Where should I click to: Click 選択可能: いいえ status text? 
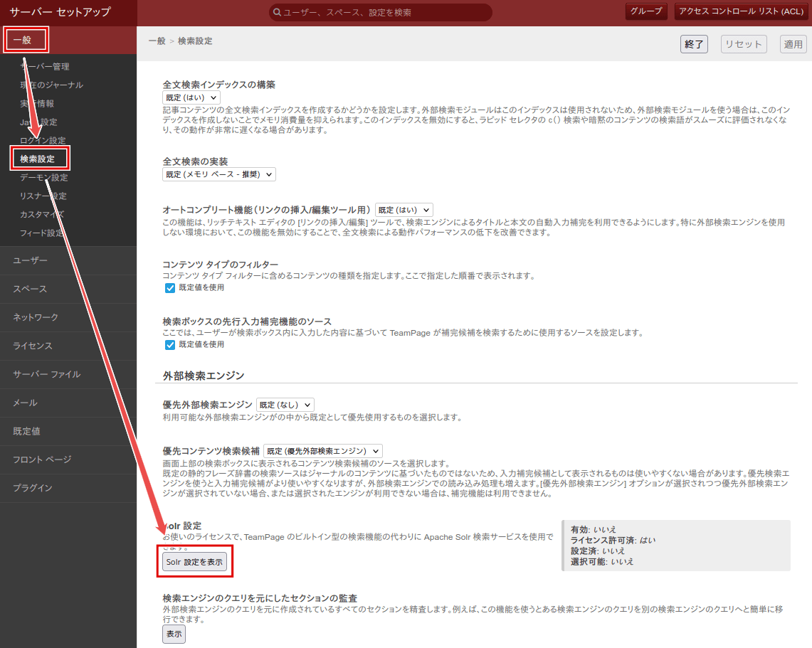602,561
